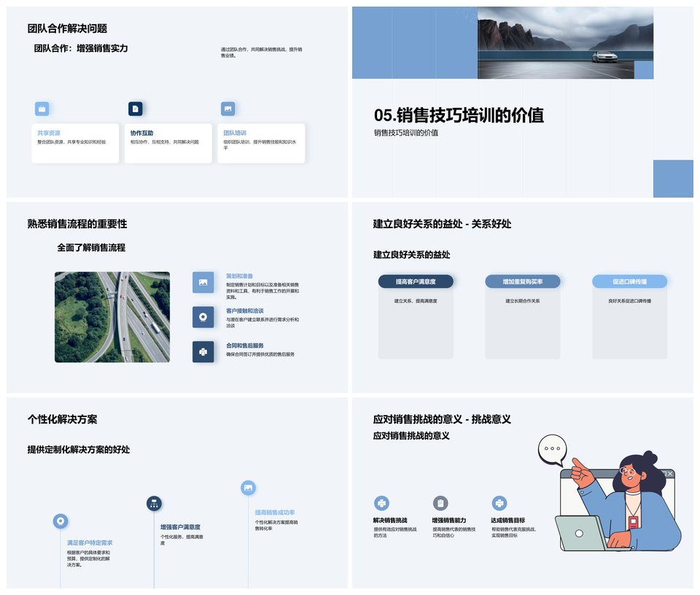Select the location icon beside 客户接触和洽谈
This screenshot has height=595, width=700.
(x=203, y=316)
